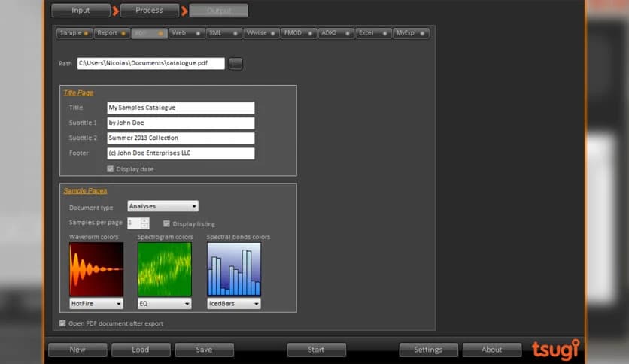Open the EQ spectrogram colors dropdown

coord(164,304)
